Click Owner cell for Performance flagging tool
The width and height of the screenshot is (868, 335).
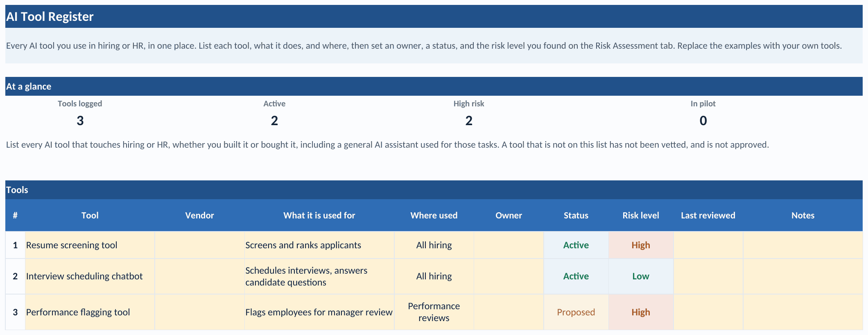(509, 312)
